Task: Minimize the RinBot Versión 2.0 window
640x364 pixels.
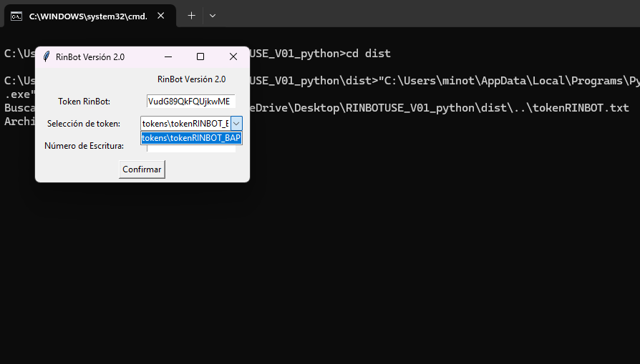Action: pos(168,56)
